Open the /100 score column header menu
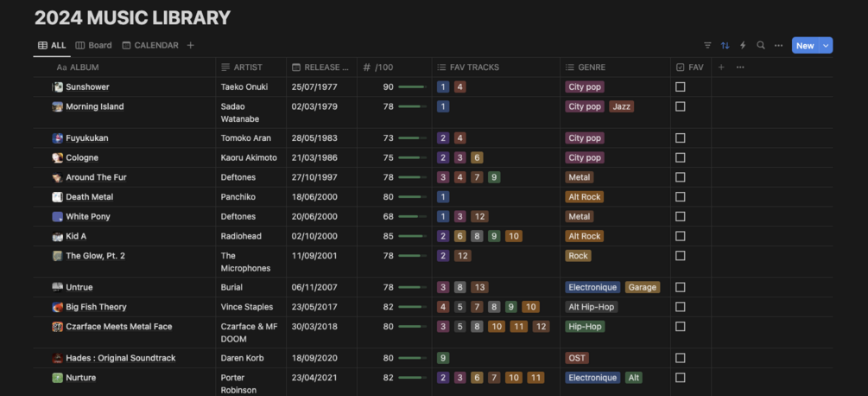The height and width of the screenshot is (396, 868). 394,67
